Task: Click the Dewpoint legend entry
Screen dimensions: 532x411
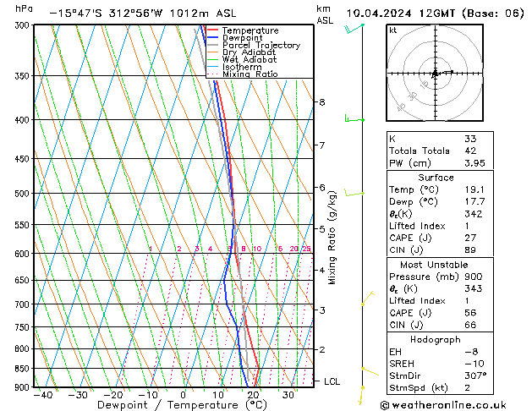Action: click(242, 38)
